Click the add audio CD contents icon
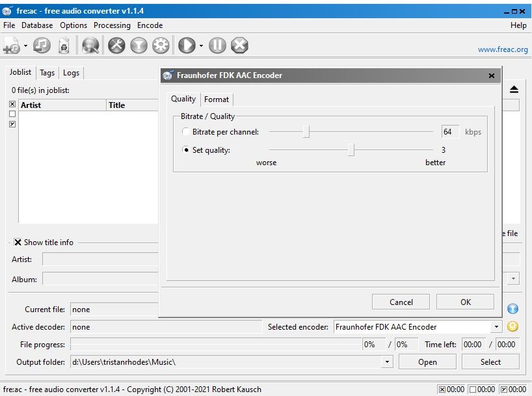 click(42, 45)
